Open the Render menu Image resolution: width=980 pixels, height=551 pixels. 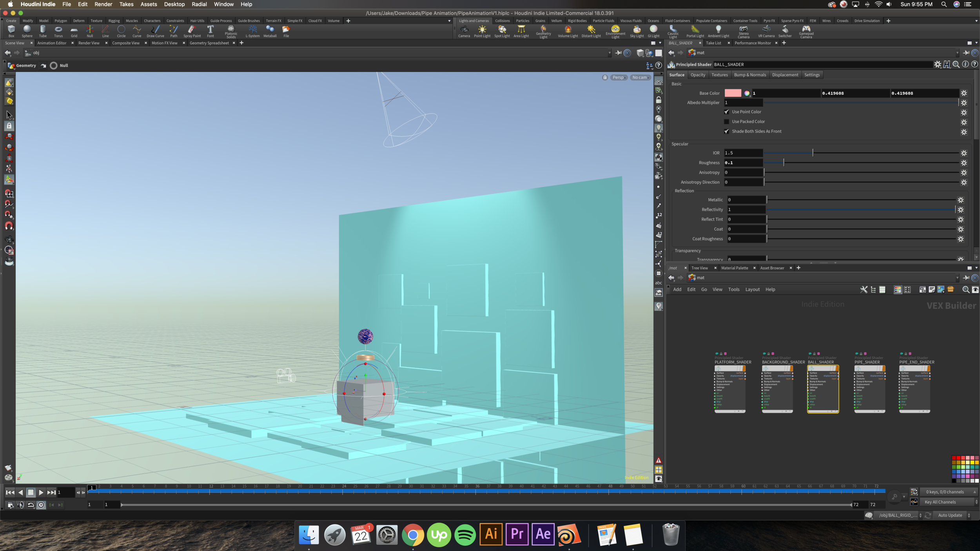[x=103, y=4]
